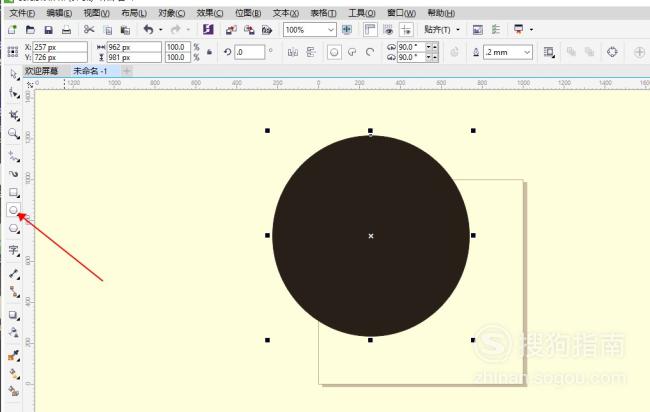The width and height of the screenshot is (650, 412).
Task: Toggle full-screen preview button
Action: pyautogui.click(x=347, y=29)
